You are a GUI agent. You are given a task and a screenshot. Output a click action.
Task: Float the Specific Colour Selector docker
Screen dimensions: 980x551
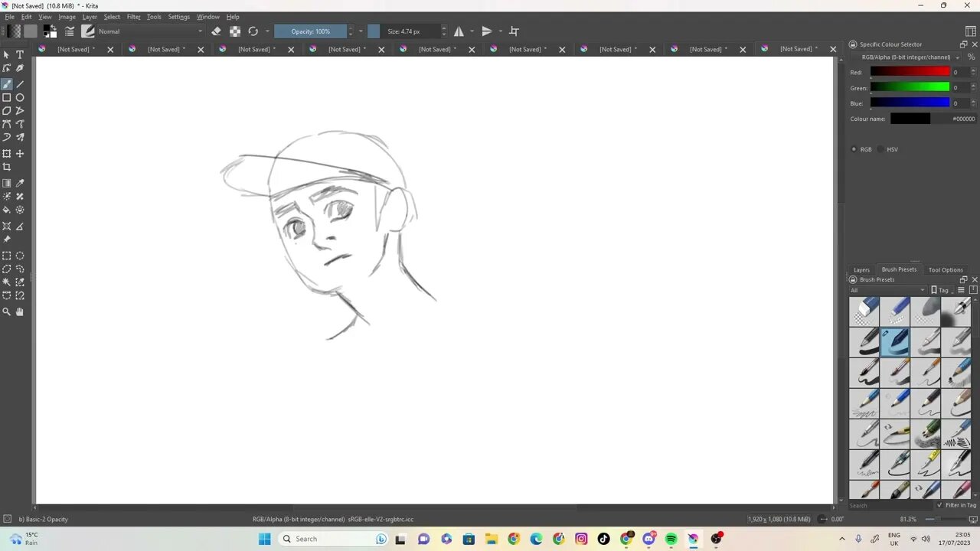click(x=963, y=44)
